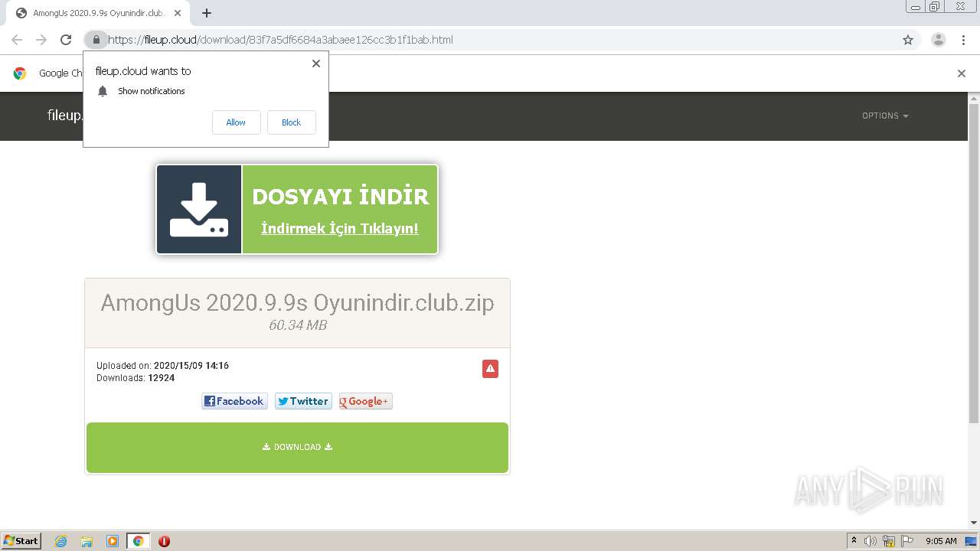Click scrollbar up arrow
The width and height of the screenshot is (980, 551).
tap(974, 98)
